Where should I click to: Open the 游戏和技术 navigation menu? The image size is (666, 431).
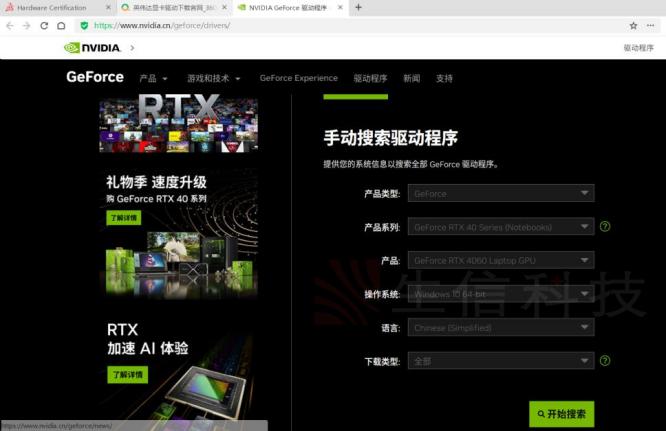point(213,78)
